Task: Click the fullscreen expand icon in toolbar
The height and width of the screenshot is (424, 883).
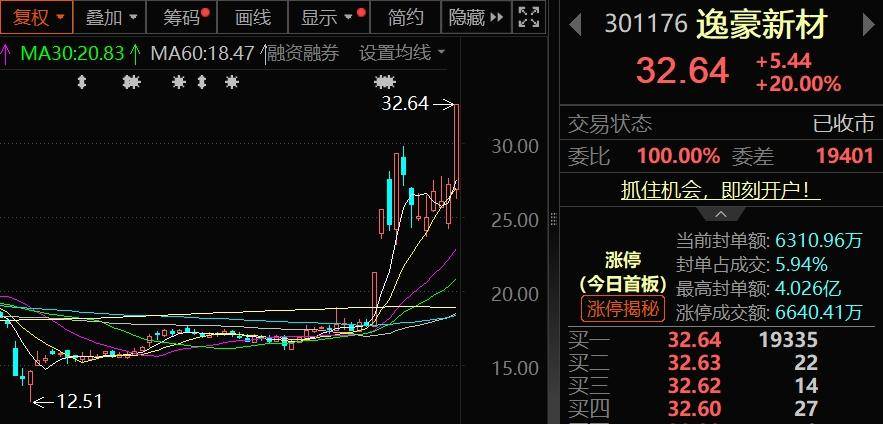Action: pyautogui.click(x=528, y=17)
